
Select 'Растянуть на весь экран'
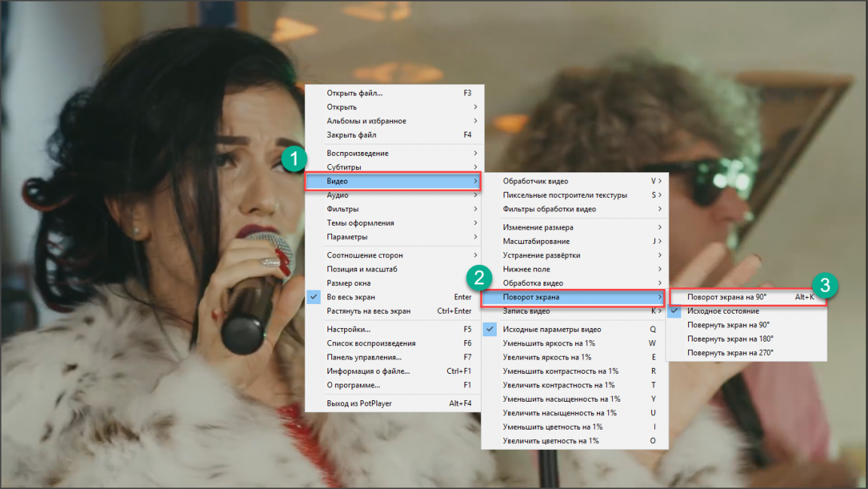coord(394,311)
